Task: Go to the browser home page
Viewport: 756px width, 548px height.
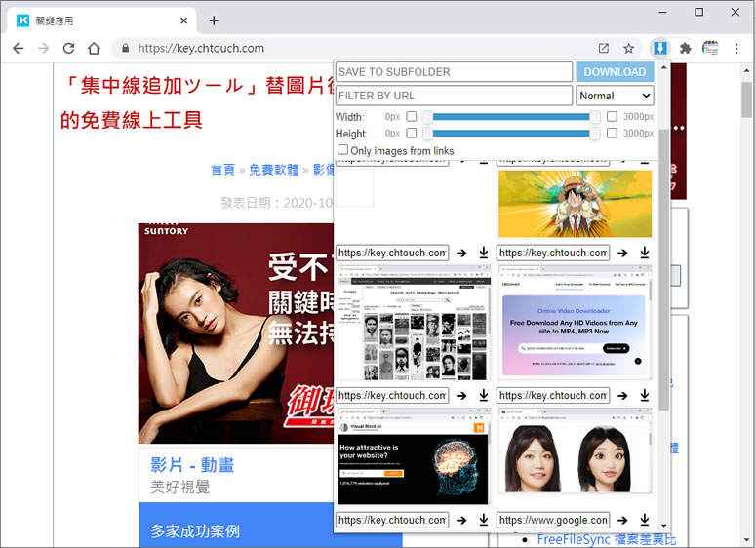Action: pyautogui.click(x=94, y=48)
